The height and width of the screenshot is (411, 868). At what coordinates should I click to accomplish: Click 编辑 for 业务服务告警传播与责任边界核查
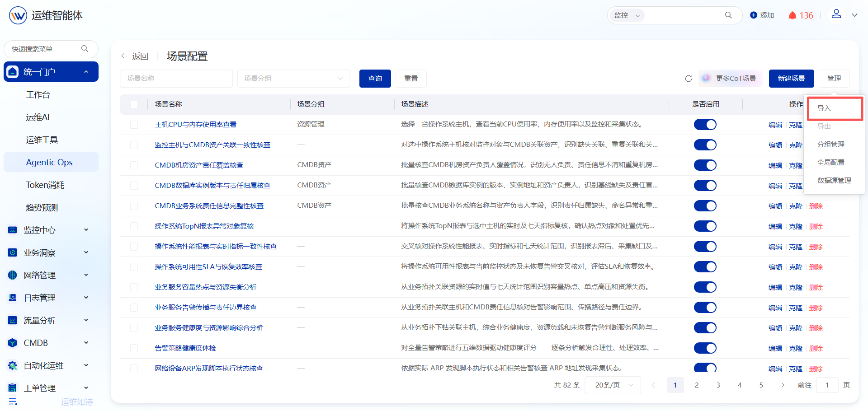click(775, 308)
